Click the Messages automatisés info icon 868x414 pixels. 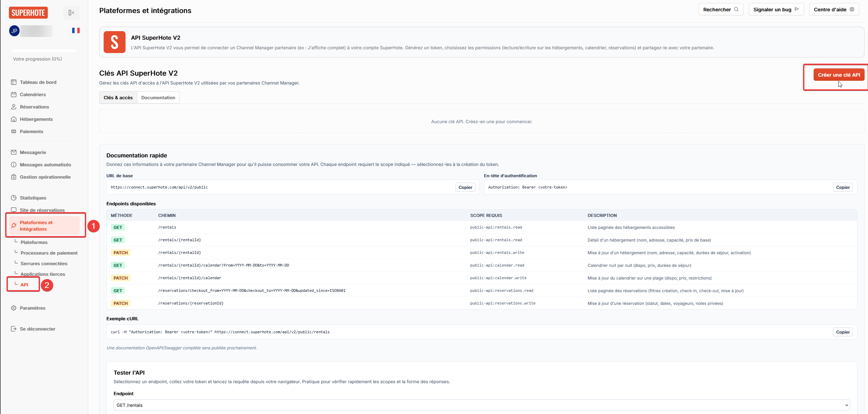[14, 165]
